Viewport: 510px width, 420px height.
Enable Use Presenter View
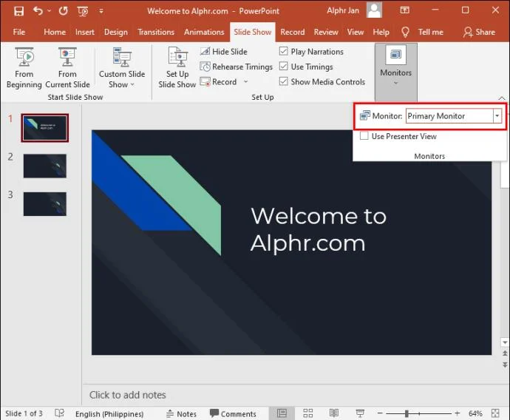[x=364, y=135]
